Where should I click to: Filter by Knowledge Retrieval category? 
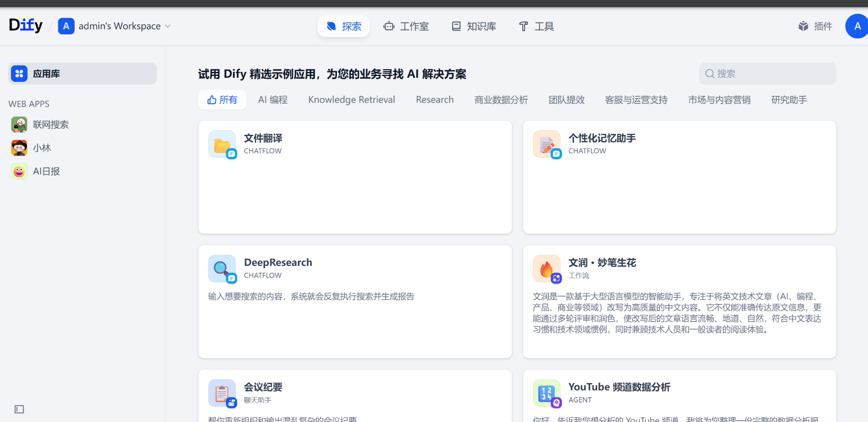[351, 100]
